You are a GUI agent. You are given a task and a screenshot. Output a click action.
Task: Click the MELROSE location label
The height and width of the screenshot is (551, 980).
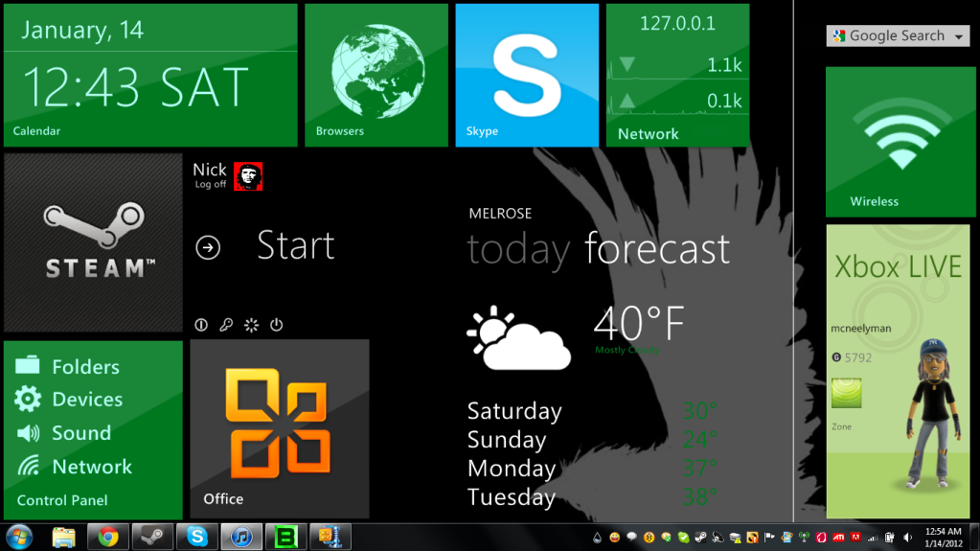pos(500,214)
